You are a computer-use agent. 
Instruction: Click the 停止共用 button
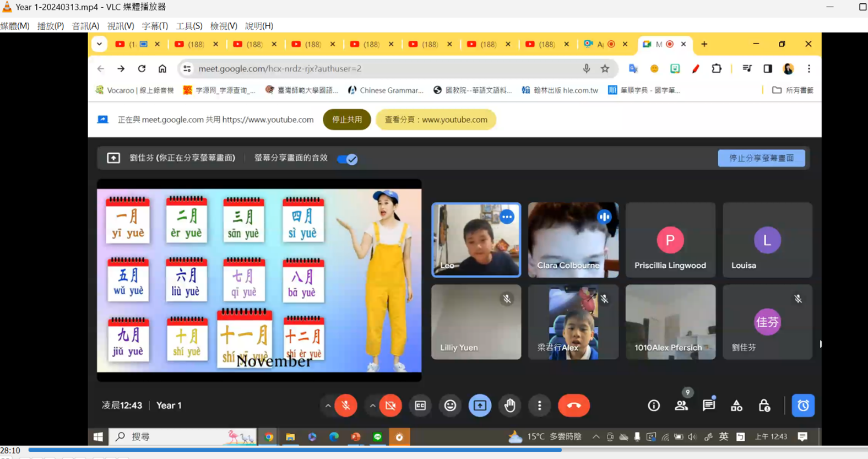pos(347,120)
